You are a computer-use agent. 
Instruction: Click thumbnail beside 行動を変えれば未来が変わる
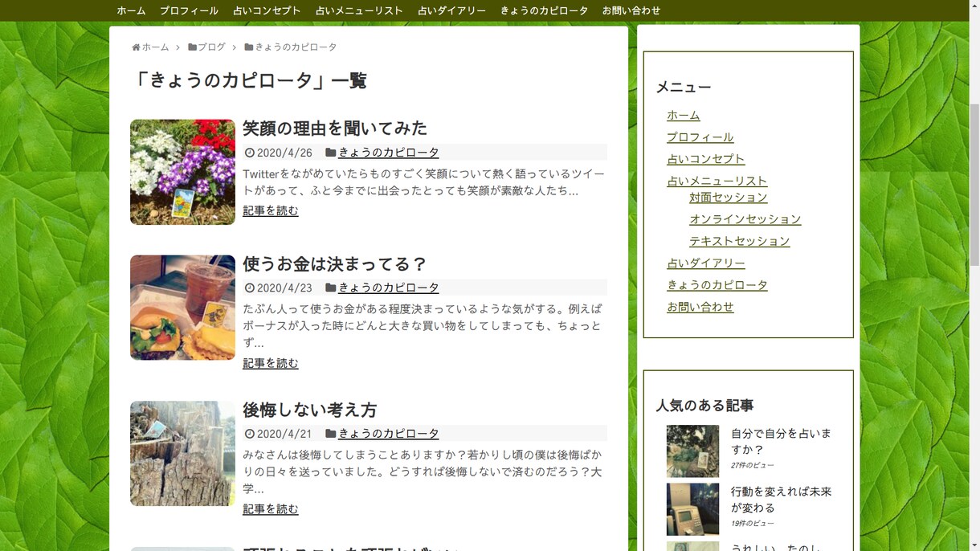pyautogui.click(x=692, y=509)
